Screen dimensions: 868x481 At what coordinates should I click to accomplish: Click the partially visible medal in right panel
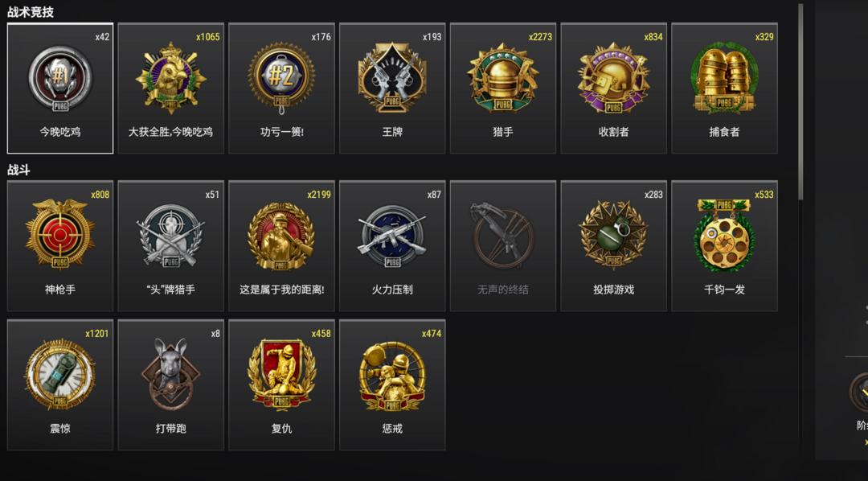pos(859,392)
